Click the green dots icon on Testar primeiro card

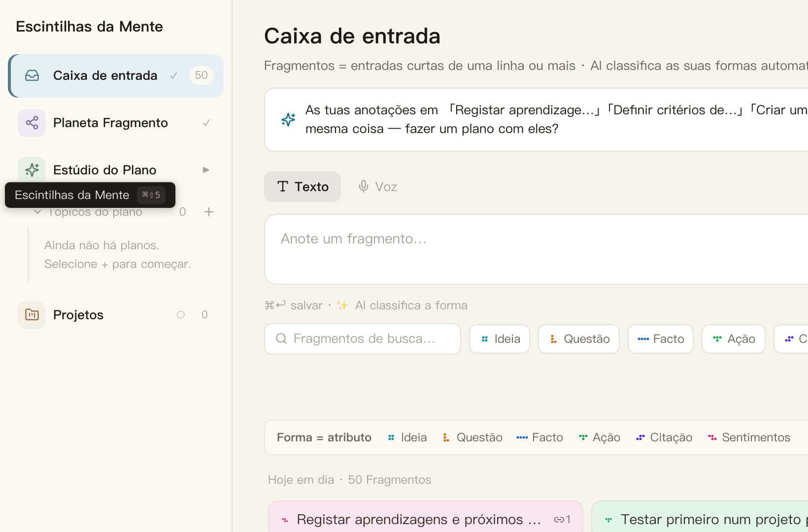pyautogui.click(x=608, y=520)
